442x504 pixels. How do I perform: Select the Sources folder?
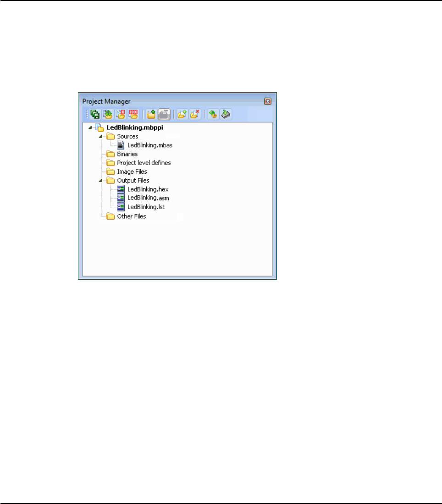click(127, 136)
